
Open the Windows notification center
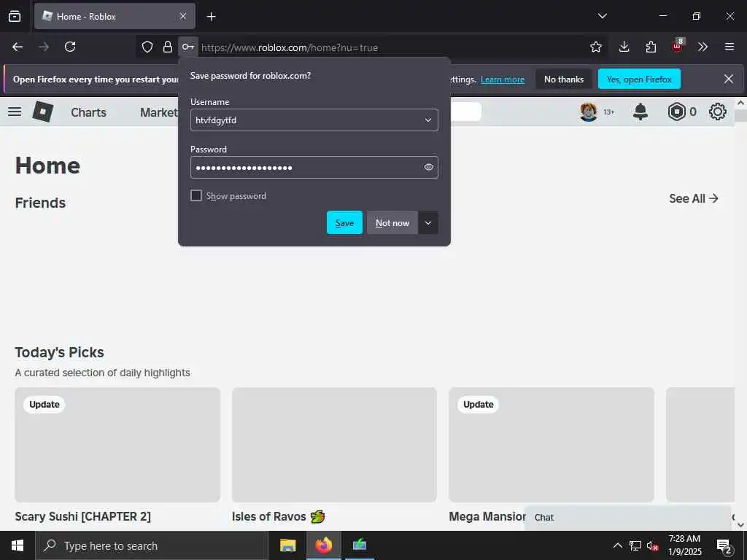point(724,546)
